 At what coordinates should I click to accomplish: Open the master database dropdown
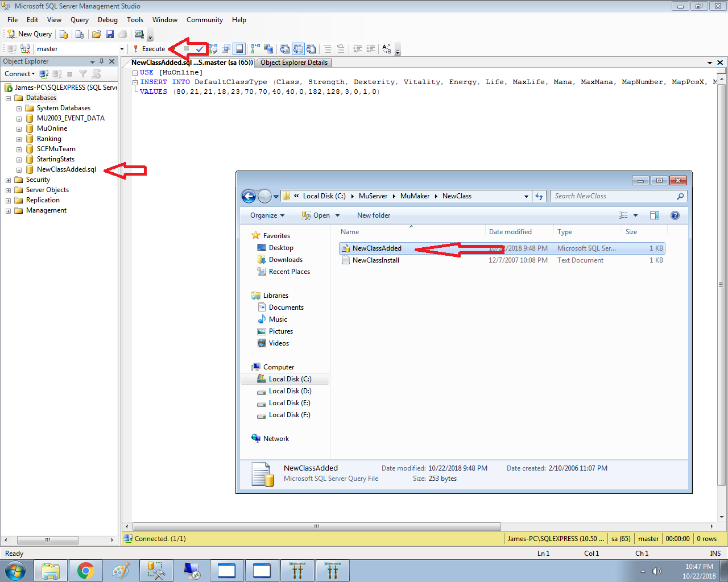point(122,49)
